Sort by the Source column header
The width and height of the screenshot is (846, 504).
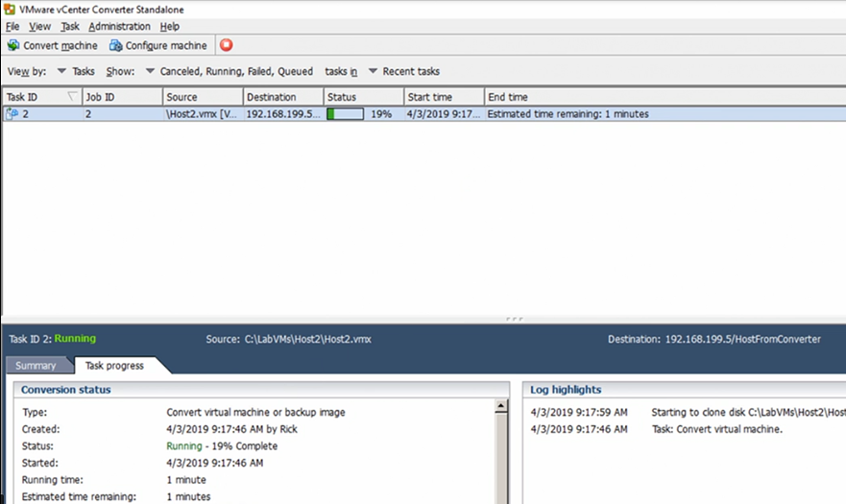tap(203, 97)
